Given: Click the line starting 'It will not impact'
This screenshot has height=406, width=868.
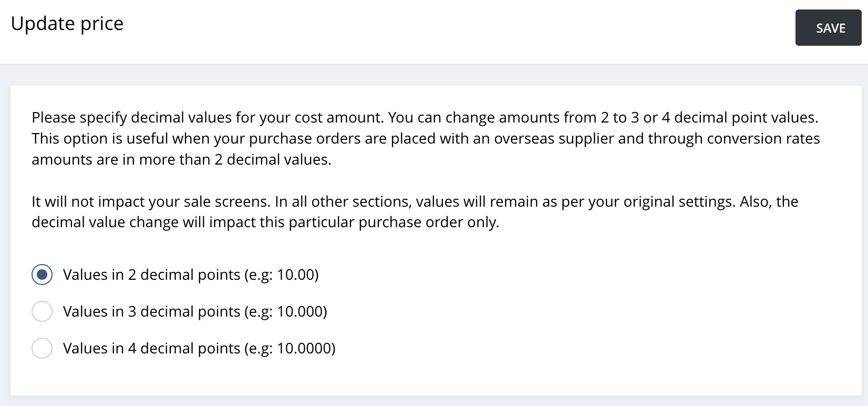Looking at the screenshot, I should (415, 201).
